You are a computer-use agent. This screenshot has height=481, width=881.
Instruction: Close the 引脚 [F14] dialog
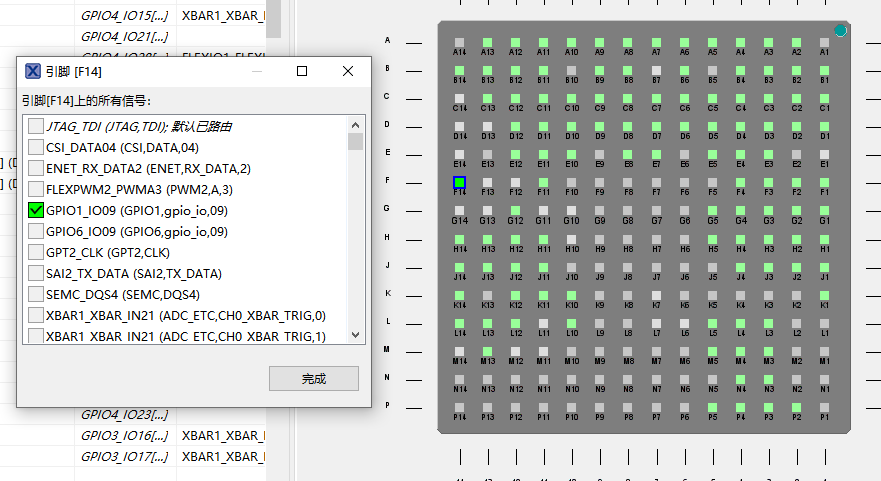pos(348,71)
